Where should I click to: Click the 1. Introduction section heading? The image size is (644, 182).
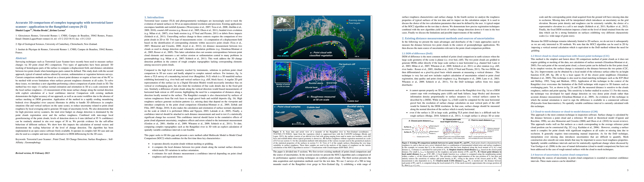click(154, 17)
